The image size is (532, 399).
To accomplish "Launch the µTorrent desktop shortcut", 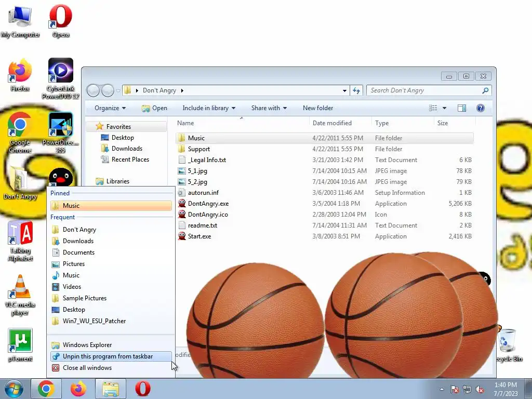I will click(20, 345).
